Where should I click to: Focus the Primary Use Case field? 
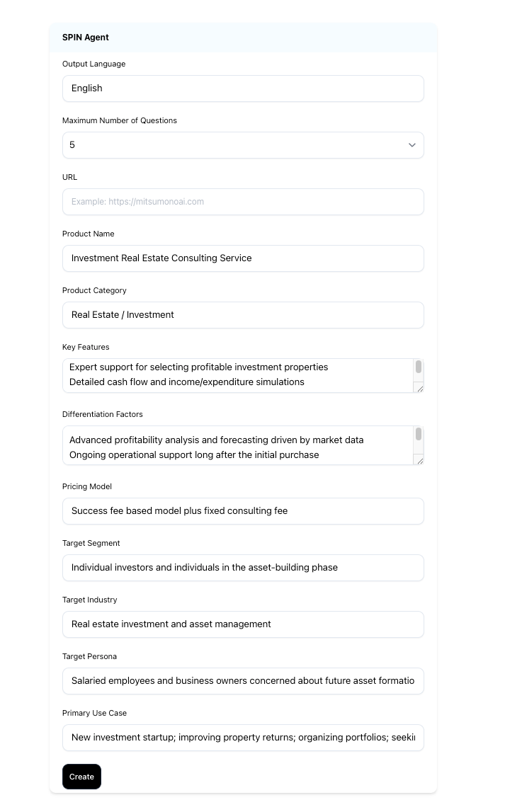(243, 738)
